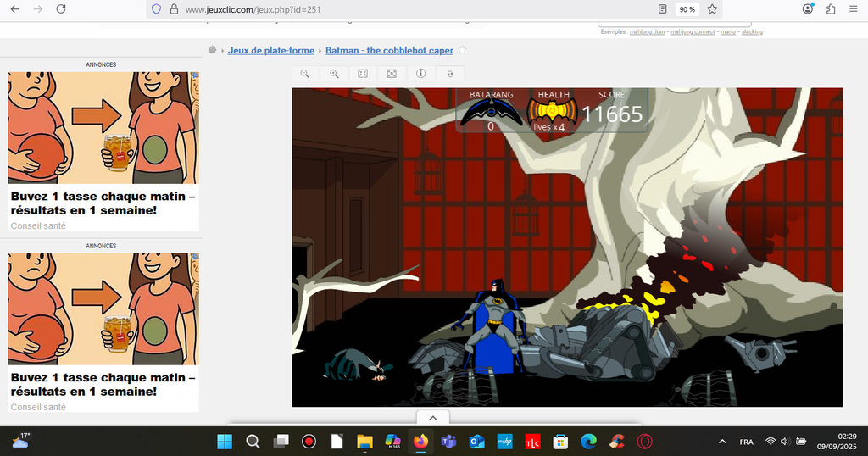Add game to favorites with the star next to title
The image size is (868, 456).
[462, 50]
